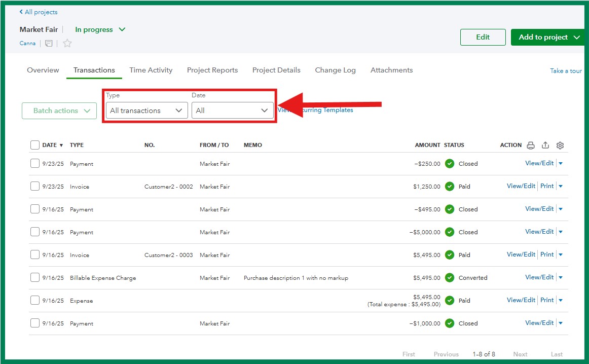The width and height of the screenshot is (589, 364).
Task: Click green status check for Billable Expense Charge
Action: pos(450,278)
